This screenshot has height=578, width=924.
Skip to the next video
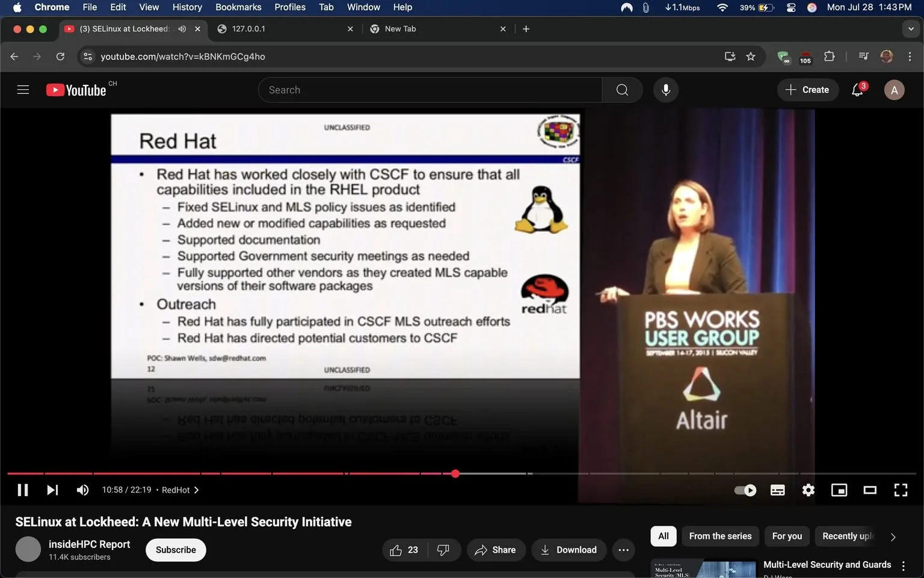[x=52, y=489]
